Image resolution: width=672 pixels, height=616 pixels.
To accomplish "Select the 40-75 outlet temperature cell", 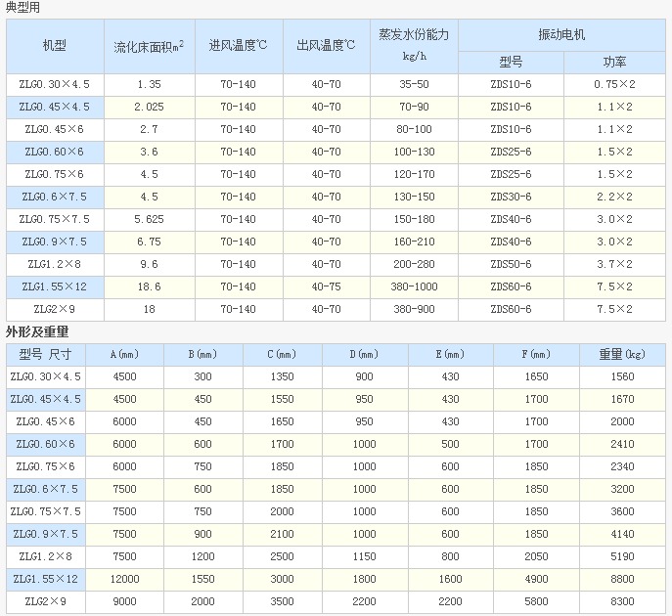I will click(x=326, y=286).
